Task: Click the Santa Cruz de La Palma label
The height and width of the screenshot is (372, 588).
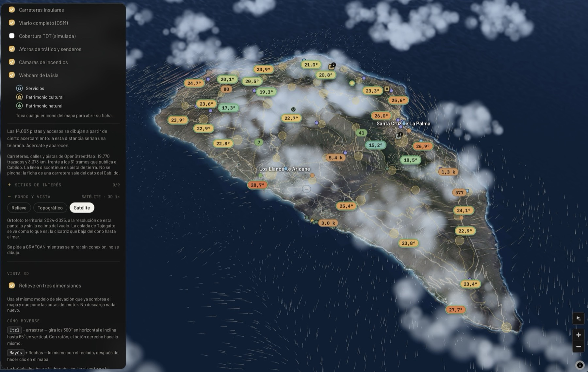Action: (403, 123)
